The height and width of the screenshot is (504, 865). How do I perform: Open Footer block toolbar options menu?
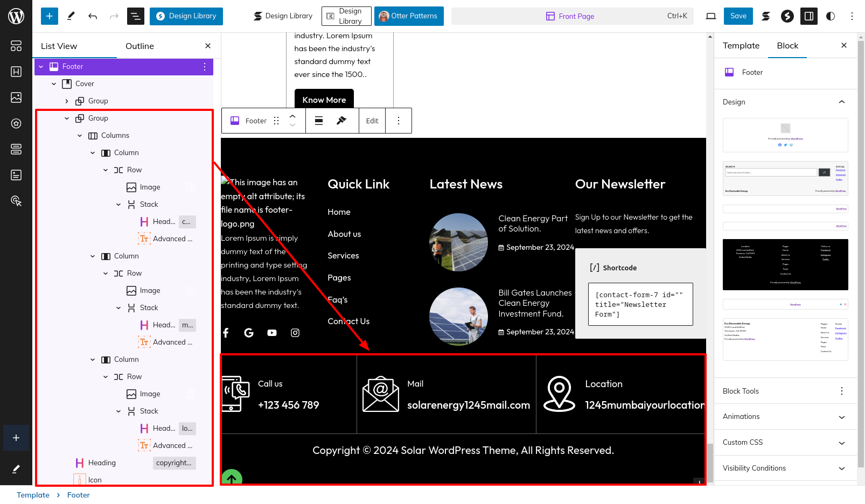point(399,121)
